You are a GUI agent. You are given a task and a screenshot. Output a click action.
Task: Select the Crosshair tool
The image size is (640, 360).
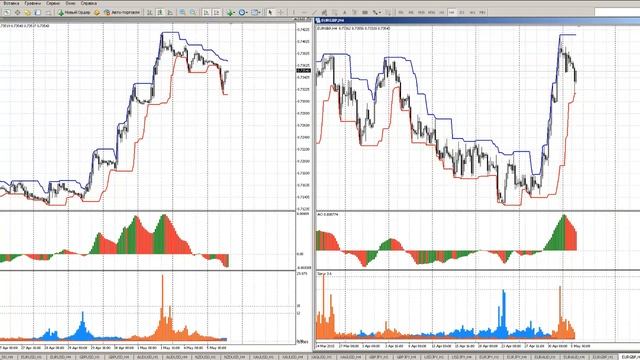click(x=281, y=13)
